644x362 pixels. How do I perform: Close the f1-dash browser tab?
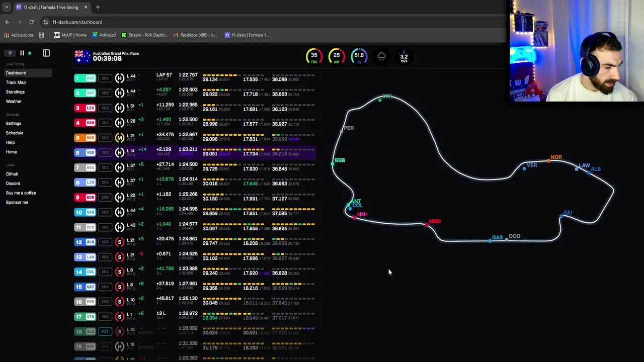click(86, 7)
